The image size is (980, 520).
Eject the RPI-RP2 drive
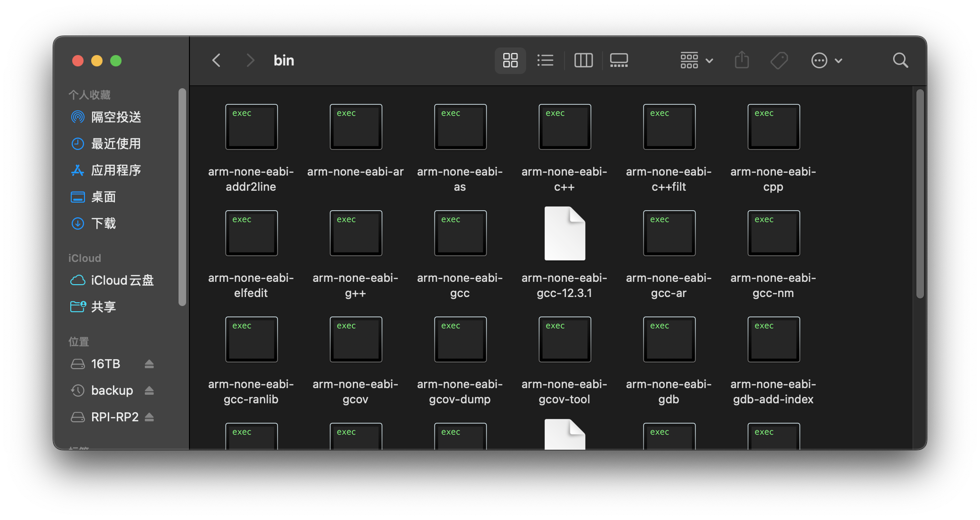tap(149, 417)
